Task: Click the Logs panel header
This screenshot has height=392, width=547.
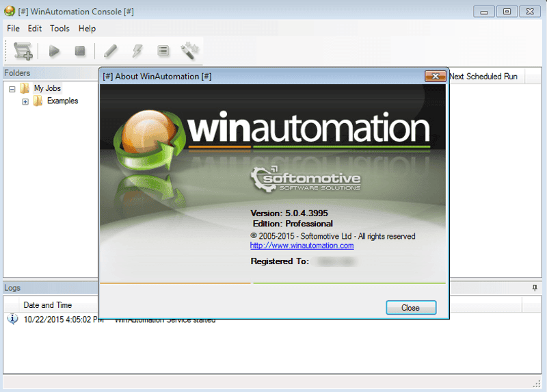Action: [51, 288]
